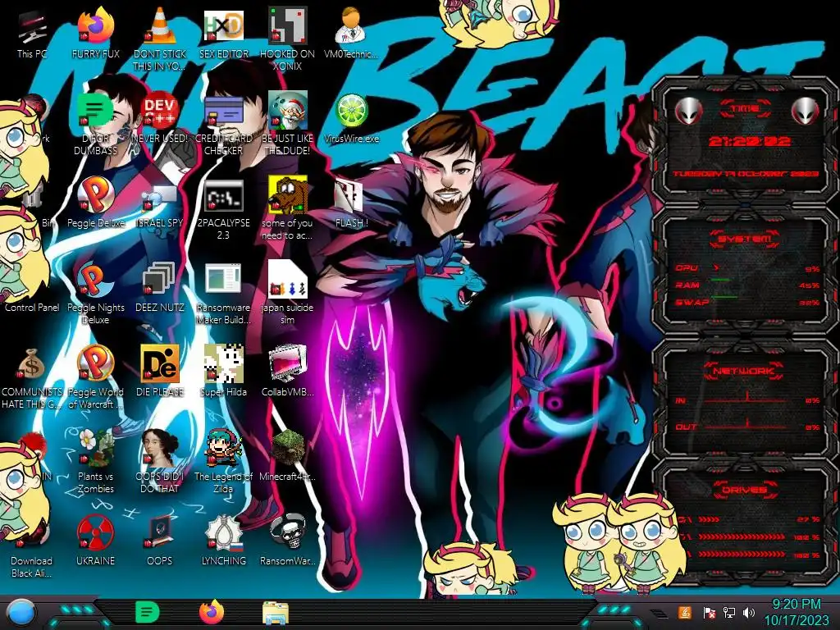Open the green chat app in taskbar

tap(148, 612)
